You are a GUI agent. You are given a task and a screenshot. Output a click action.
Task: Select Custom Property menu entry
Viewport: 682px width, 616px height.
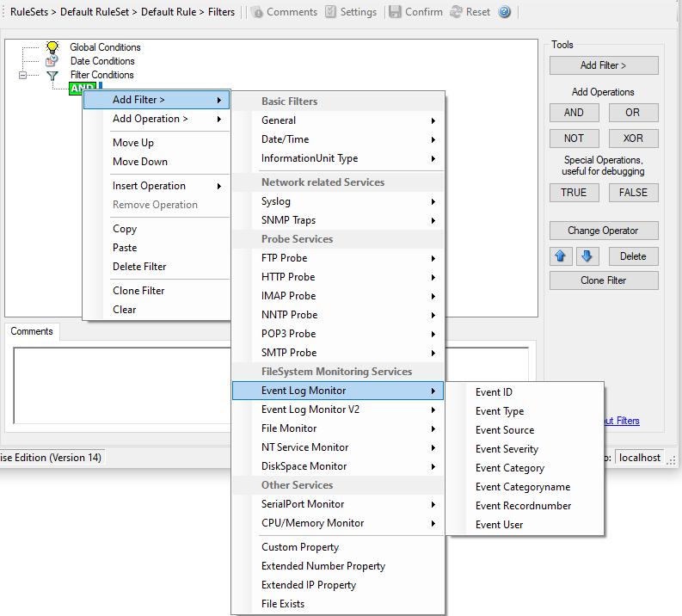click(x=300, y=547)
